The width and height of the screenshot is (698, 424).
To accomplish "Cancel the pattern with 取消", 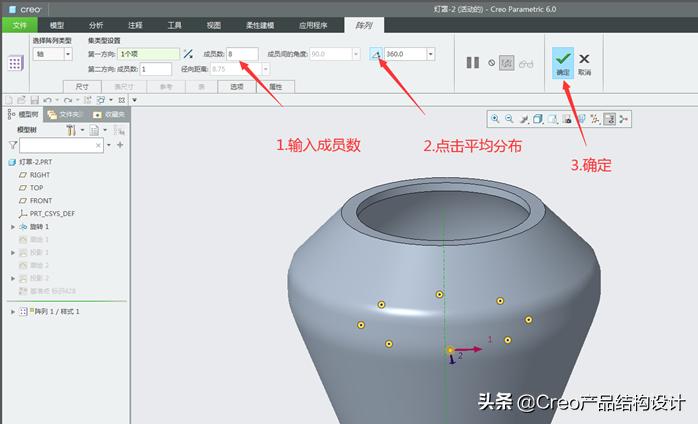I will tap(584, 64).
